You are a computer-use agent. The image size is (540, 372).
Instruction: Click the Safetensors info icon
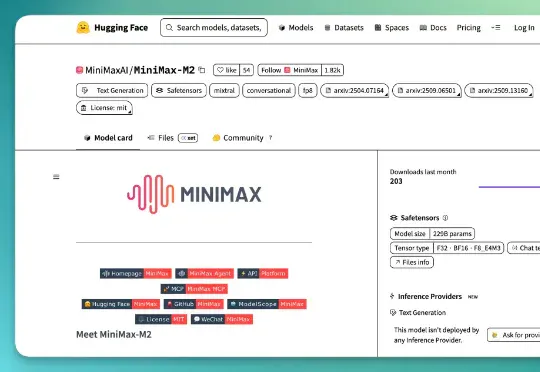445,218
